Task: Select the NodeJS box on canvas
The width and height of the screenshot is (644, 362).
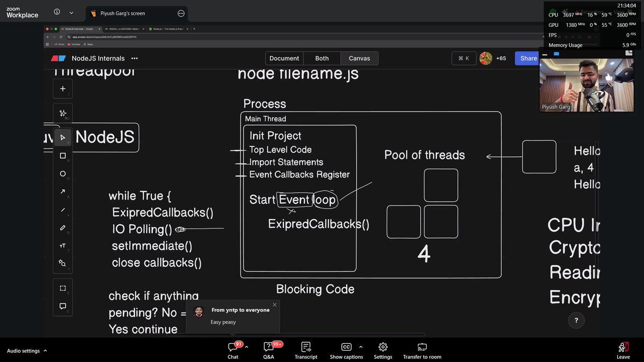Action: [x=105, y=137]
